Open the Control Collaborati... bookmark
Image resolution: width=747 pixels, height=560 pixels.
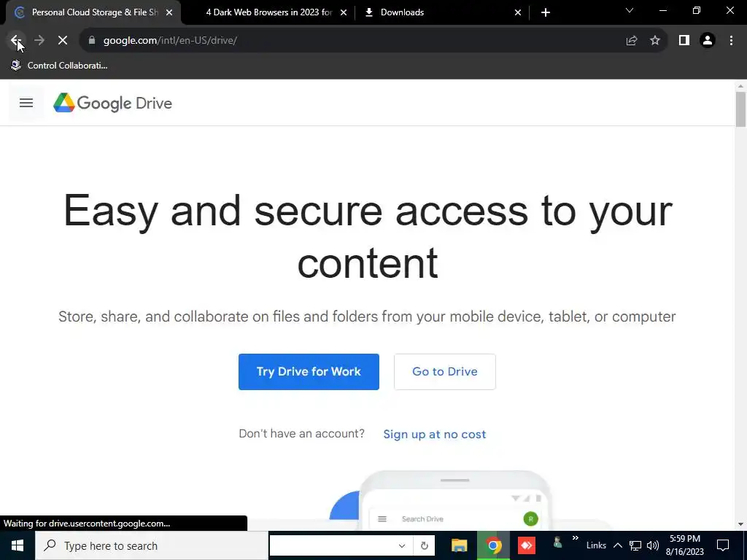point(60,66)
